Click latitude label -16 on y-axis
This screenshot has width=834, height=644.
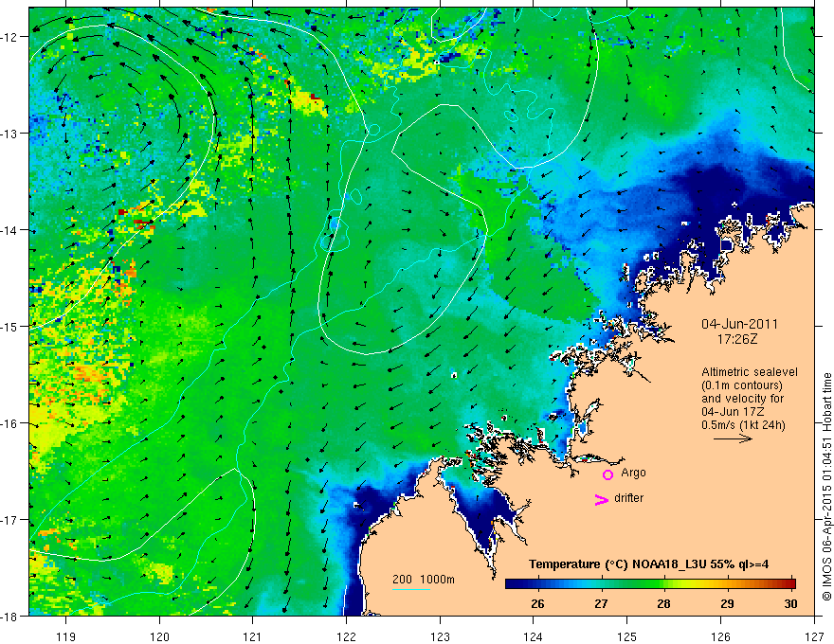10,423
